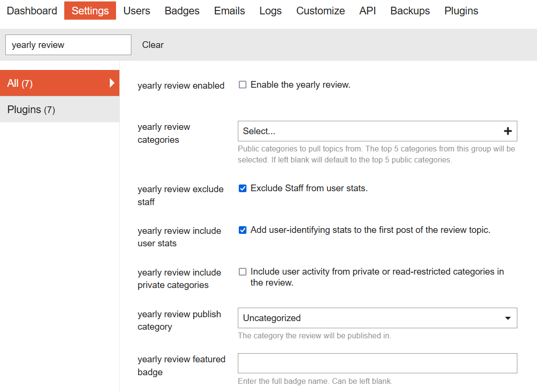Switch to the Users tab
The width and height of the screenshot is (537, 392).
[x=137, y=11]
